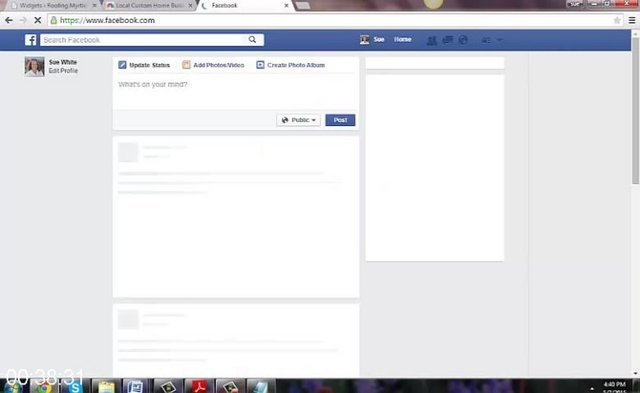640x393 pixels.
Task: Open the notifications globe icon
Action: tap(463, 40)
